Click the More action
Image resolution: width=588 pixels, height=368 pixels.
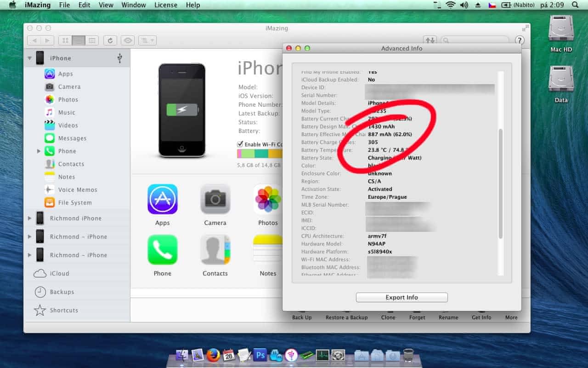[x=511, y=317]
